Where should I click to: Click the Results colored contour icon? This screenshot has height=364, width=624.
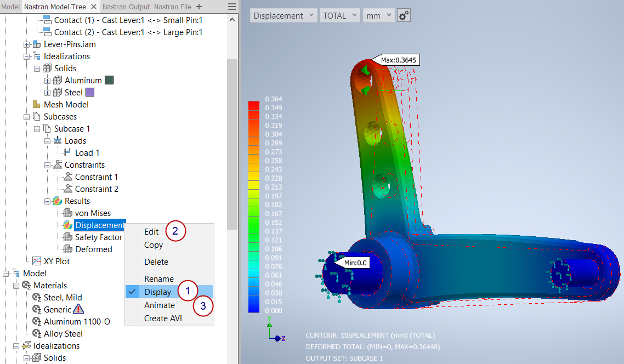pos(58,201)
